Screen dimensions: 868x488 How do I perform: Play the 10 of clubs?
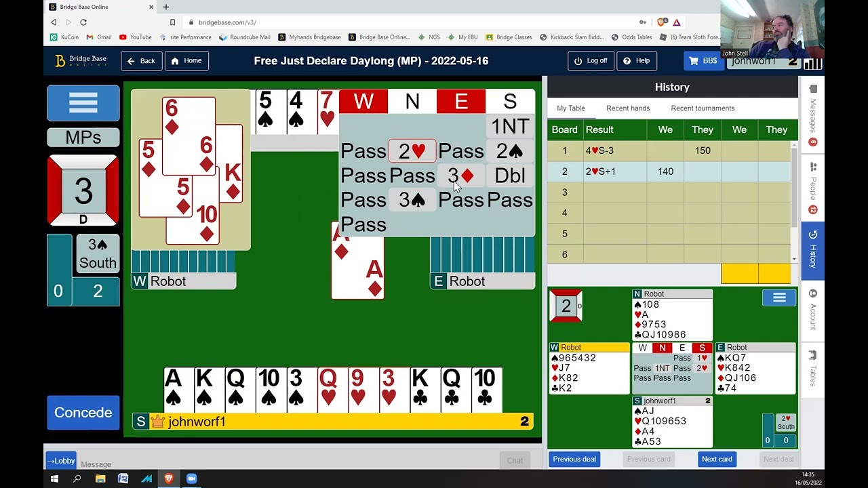(486, 390)
